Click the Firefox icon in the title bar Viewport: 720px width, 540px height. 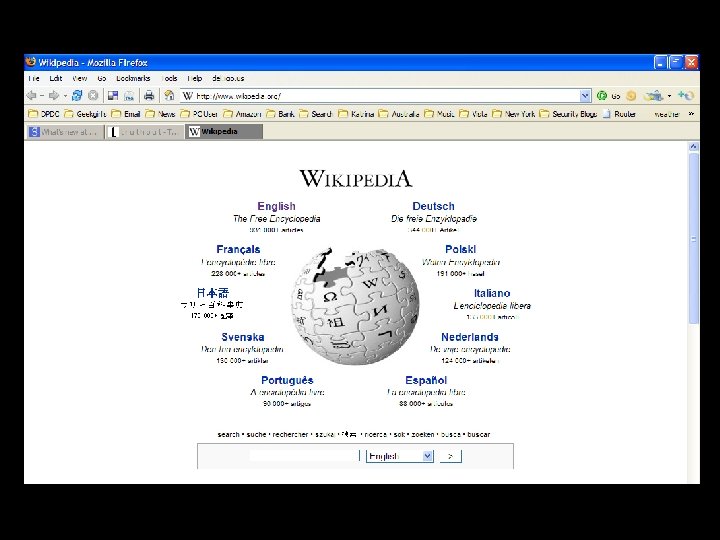click(x=31, y=62)
